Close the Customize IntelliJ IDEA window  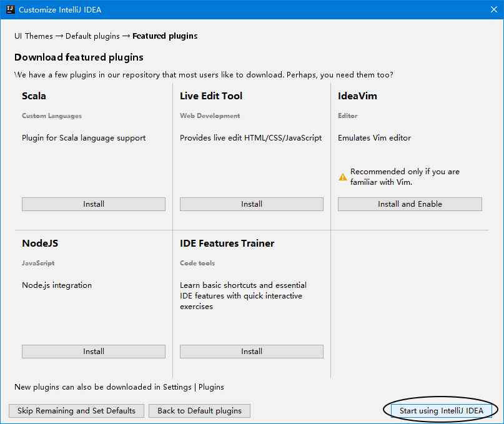click(x=492, y=9)
